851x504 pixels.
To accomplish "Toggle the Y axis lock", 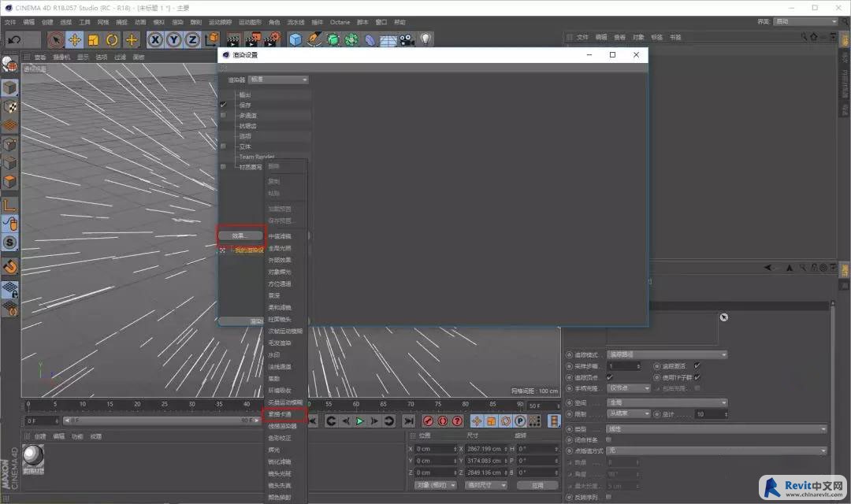I will 174,39.
